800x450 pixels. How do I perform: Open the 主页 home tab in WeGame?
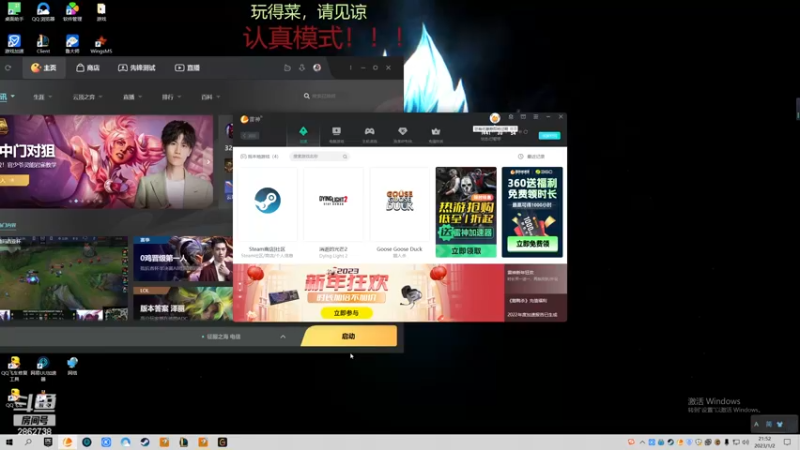(x=44, y=68)
